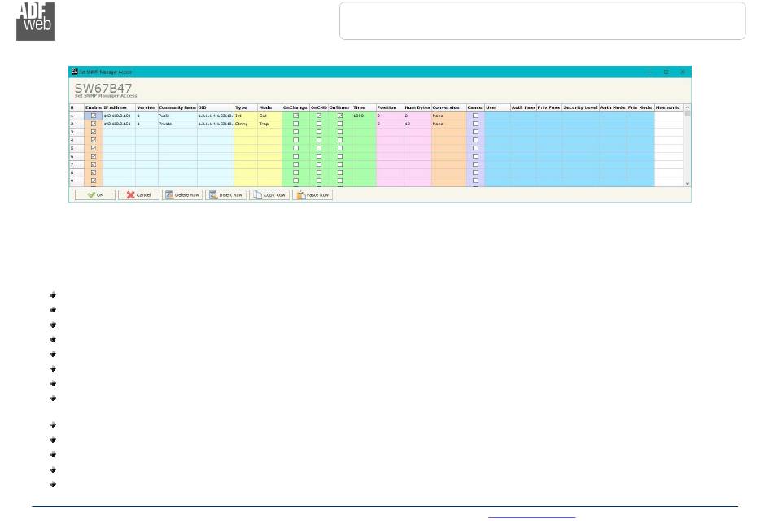Viewport: 773px width, 532px height.
Task: Click the window icon in Set SNMP Manager Access title bar
Action: (x=74, y=72)
